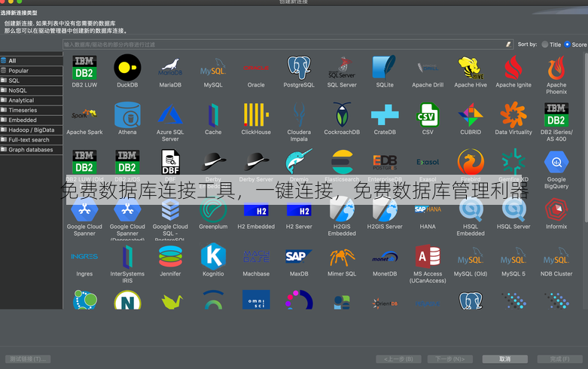The height and width of the screenshot is (369, 588).
Task: Pick the CSV file driver icon
Action: pos(428,114)
